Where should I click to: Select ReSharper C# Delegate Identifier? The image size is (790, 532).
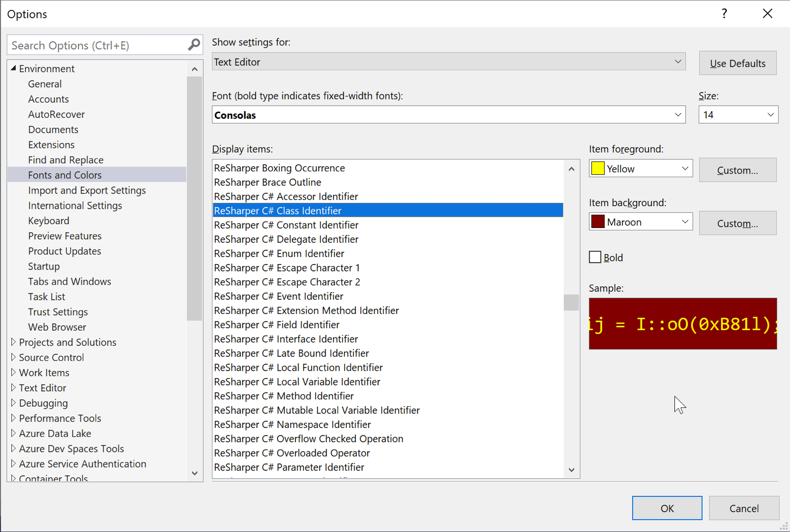click(x=388, y=239)
